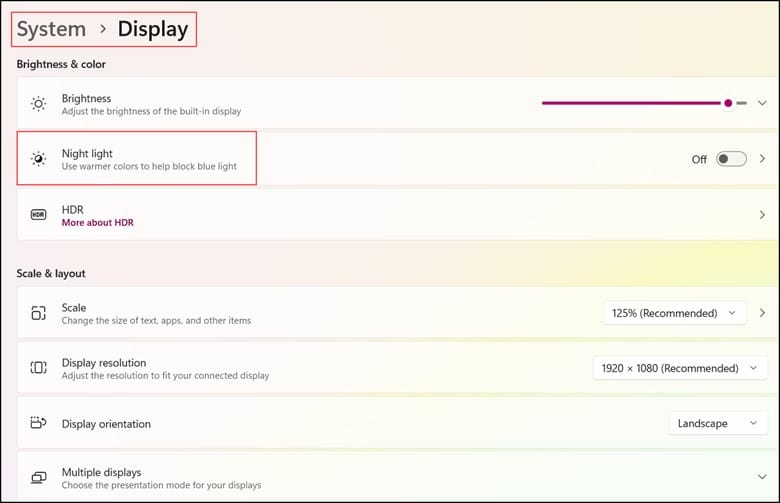
Task: Open Night light settings arrow
Action: 762,159
